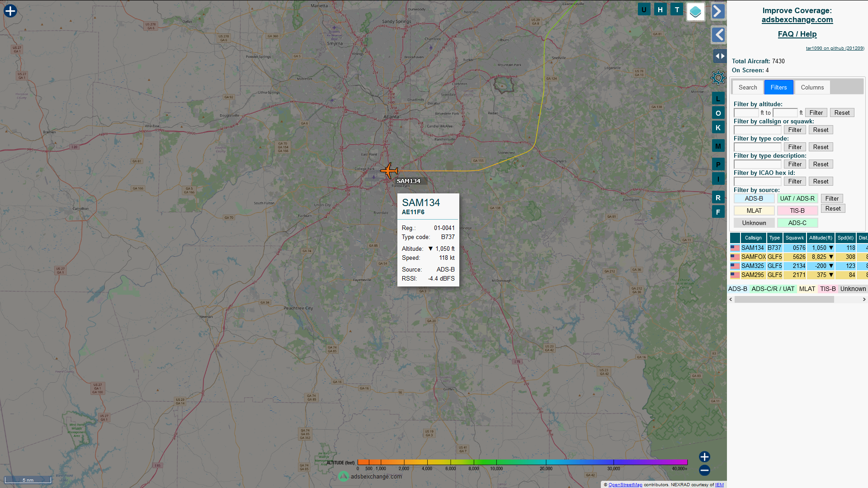The image size is (868, 488).
Task: Toggle the P map option button
Action: 718,164
